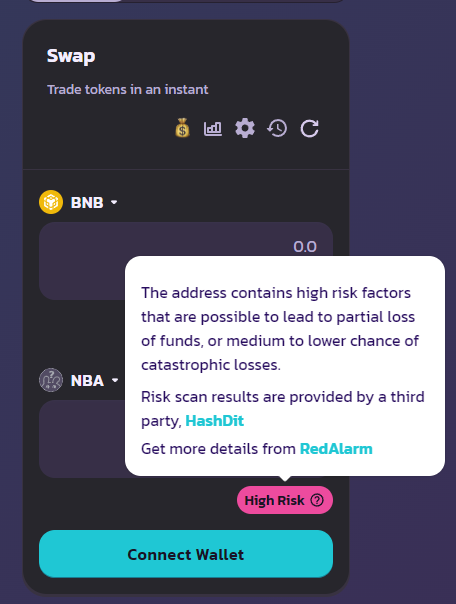456x604 pixels.
Task: Click the risk tooltip description text
Action: tap(280, 329)
